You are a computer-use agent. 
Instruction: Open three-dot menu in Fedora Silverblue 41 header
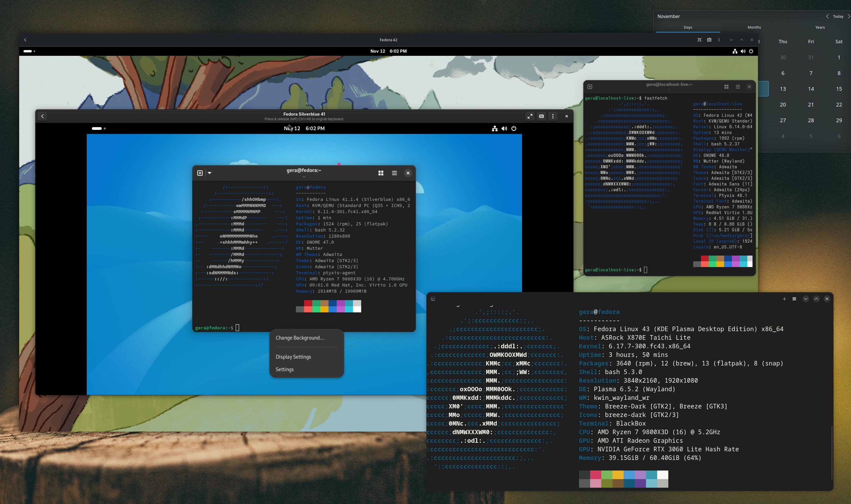point(553,116)
